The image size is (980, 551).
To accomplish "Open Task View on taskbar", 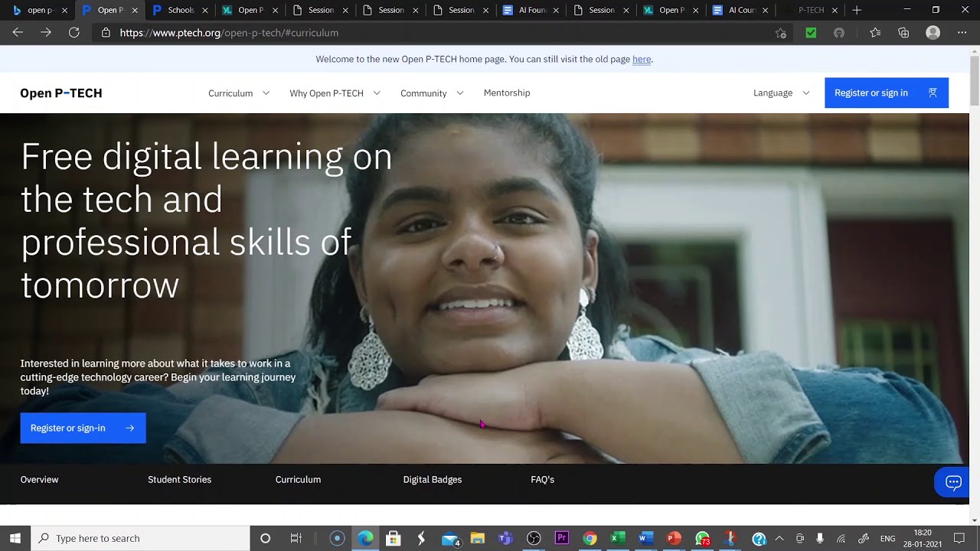I will point(296,538).
